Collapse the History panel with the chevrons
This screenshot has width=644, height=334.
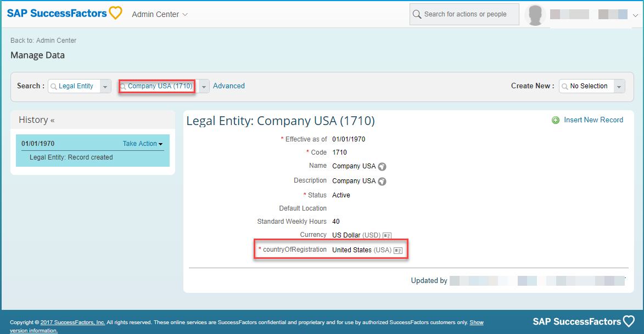pyautogui.click(x=53, y=121)
